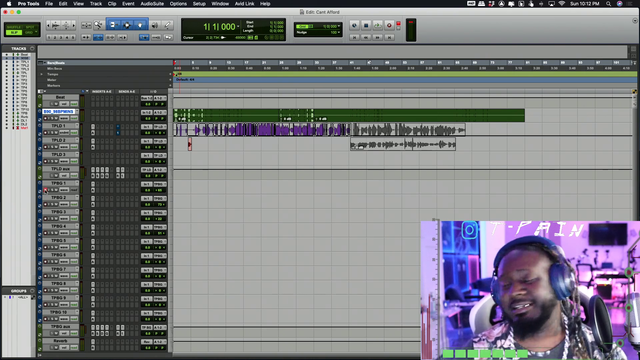Click the transport Stop button
This screenshot has width=640, height=360.
(x=366, y=25)
